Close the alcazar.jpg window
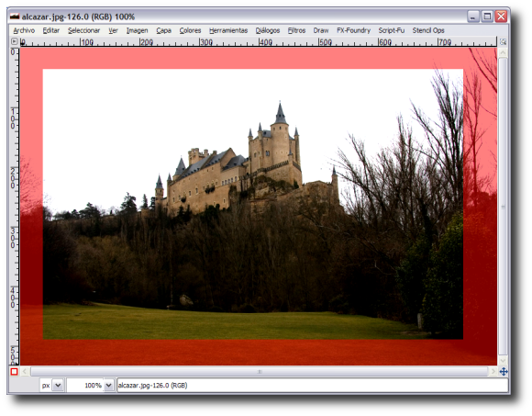532x416 pixels. pos(501,17)
